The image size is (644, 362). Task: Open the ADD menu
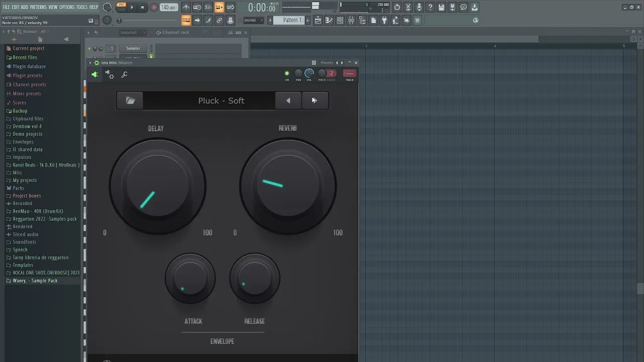click(x=24, y=7)
